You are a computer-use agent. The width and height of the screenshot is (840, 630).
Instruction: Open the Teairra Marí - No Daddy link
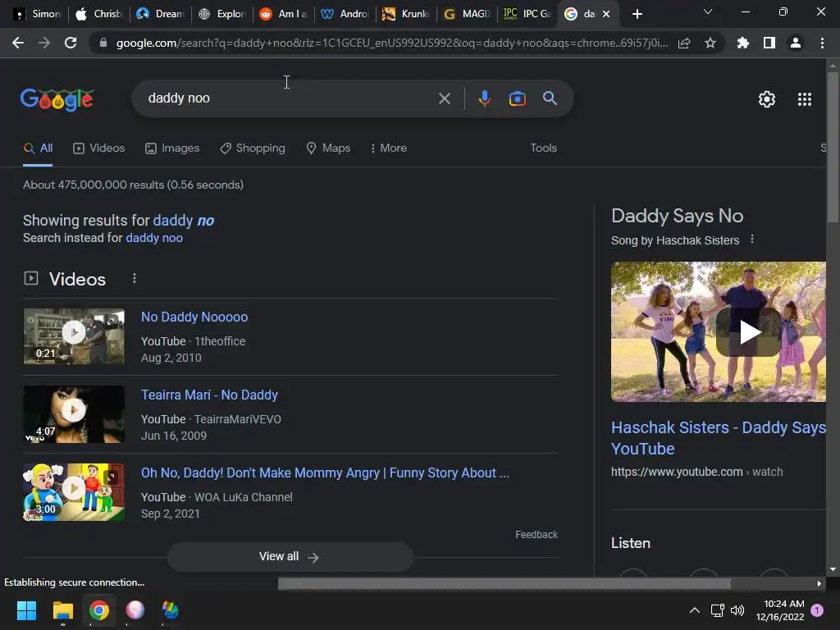pyautogui.click(x=209, y=395)
